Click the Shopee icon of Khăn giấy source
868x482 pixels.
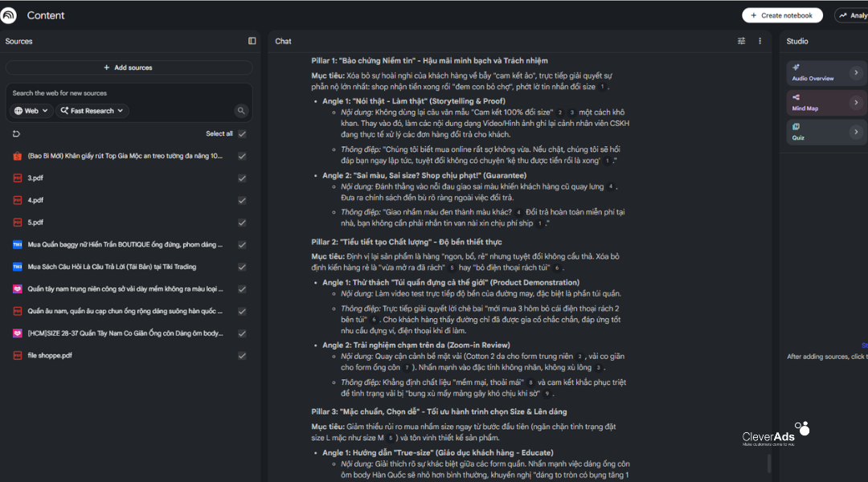coord(17,156)
